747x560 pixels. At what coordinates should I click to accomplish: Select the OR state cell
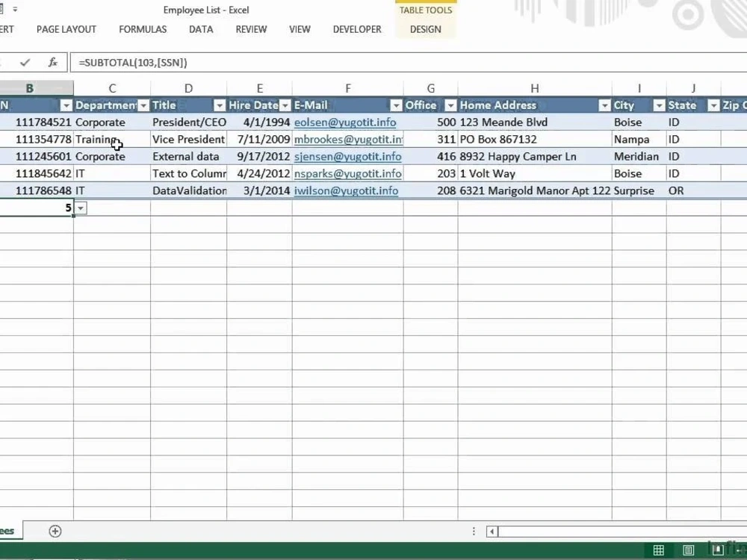click(x=694, y=191)
